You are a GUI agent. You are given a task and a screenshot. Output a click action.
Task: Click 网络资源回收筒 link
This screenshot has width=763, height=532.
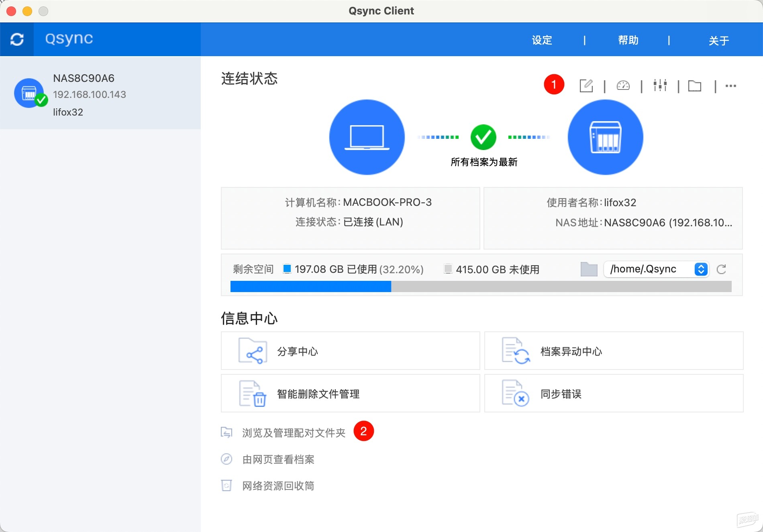pos(278,486)
